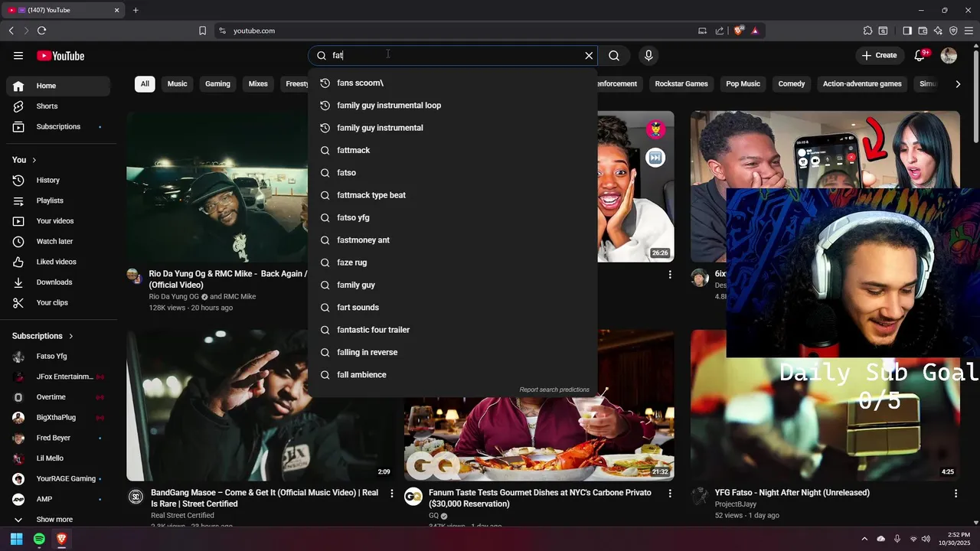Choose suggestion 'fatso yfg'
The height and width of the screenshot is (551, 980).
(x=452, y=217)
